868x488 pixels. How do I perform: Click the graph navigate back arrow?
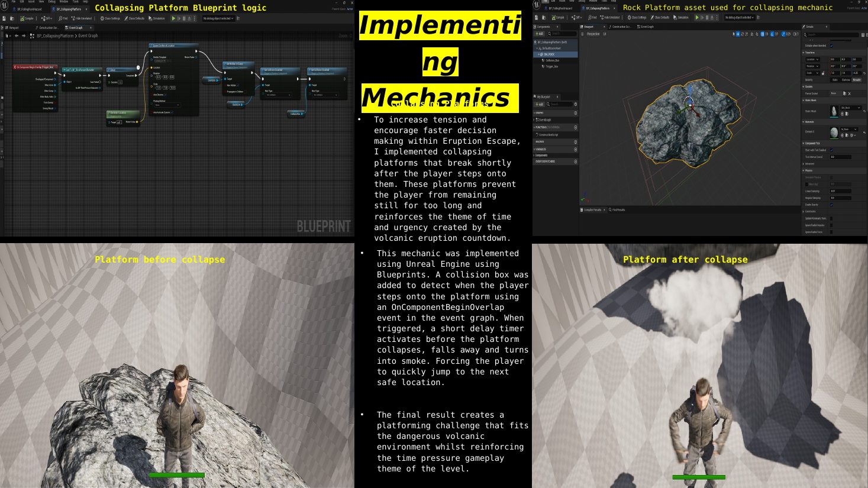(x=16, y=35)
